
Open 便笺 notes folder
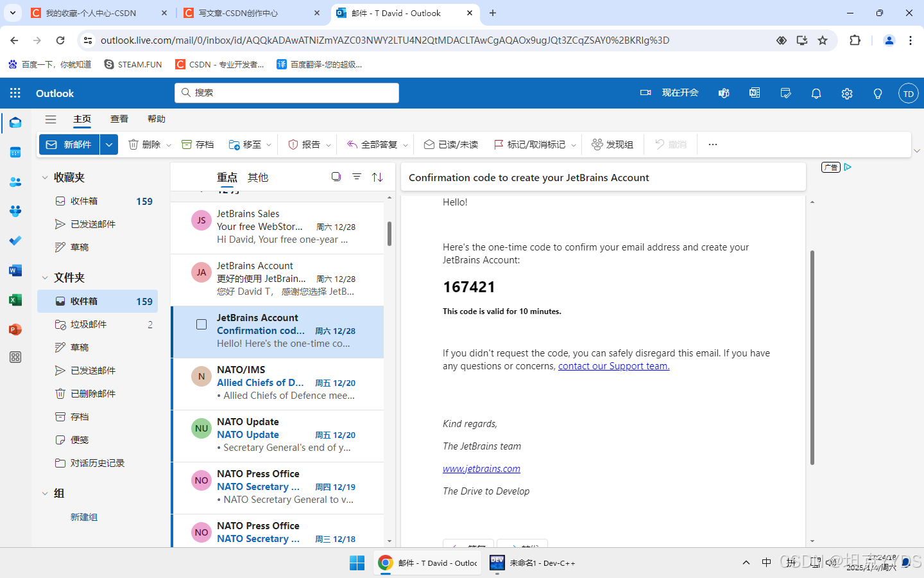pyautogui.click(x=98, y=440)
